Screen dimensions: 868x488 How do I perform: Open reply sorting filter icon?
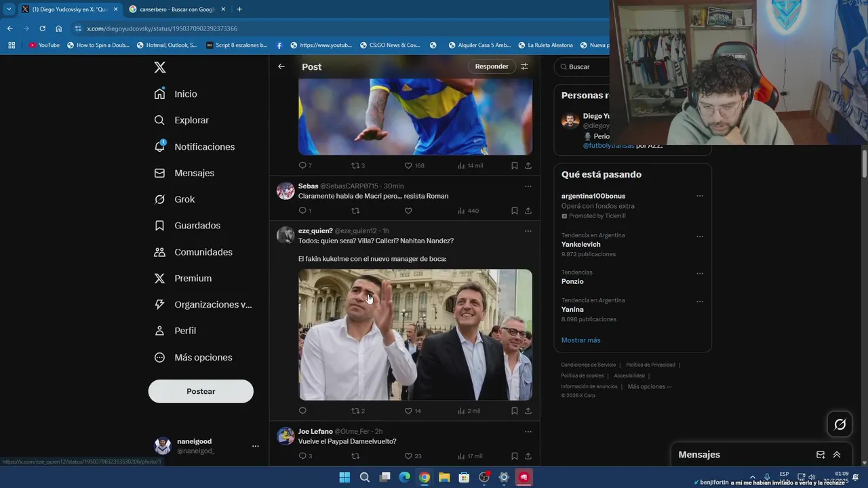coord(524,66)
